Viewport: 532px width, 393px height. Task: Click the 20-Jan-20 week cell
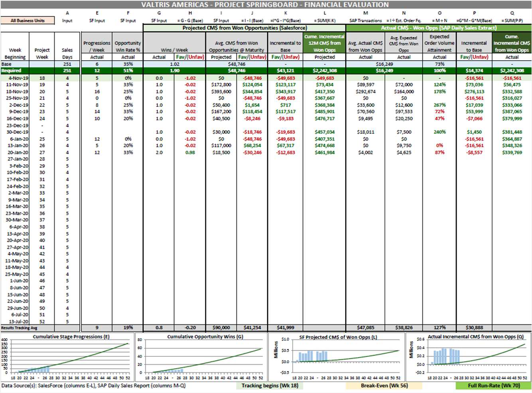pos(15,152)
